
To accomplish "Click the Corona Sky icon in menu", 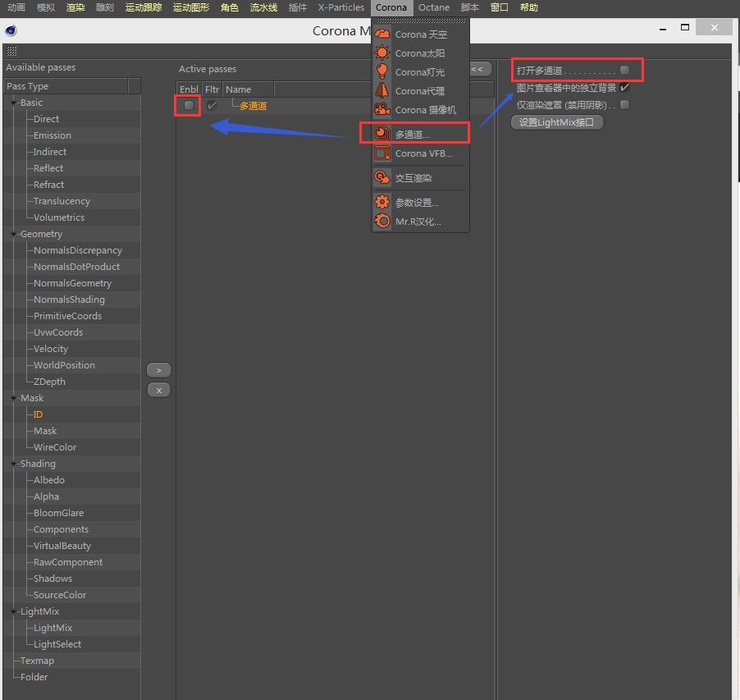I will (381, 34).
